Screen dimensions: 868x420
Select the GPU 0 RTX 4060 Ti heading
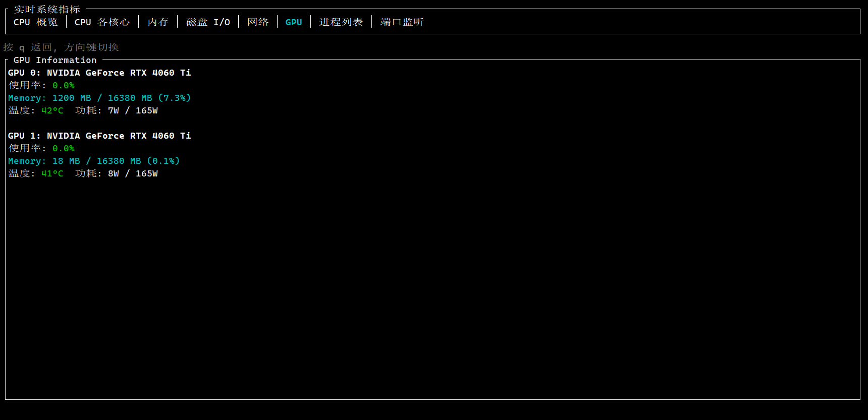click(99, 73)
